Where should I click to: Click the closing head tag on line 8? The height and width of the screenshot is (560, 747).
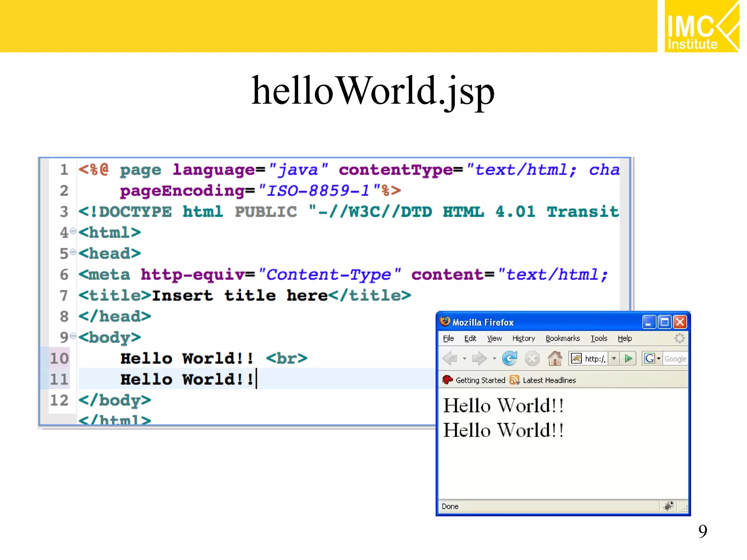pos(115,316)
